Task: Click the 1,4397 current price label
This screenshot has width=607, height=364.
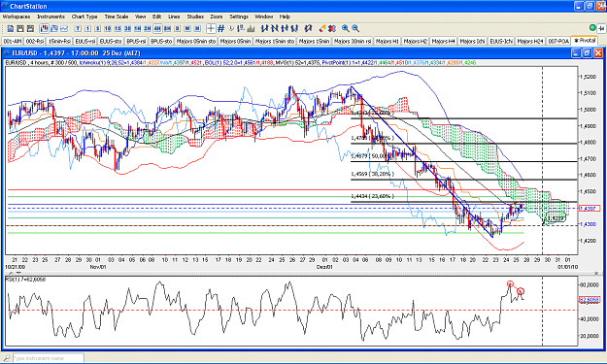Action: pos(590,209)
